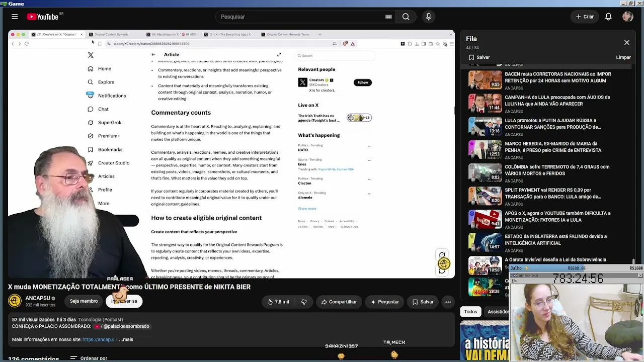Expand the browser tab list chevron

450,34
